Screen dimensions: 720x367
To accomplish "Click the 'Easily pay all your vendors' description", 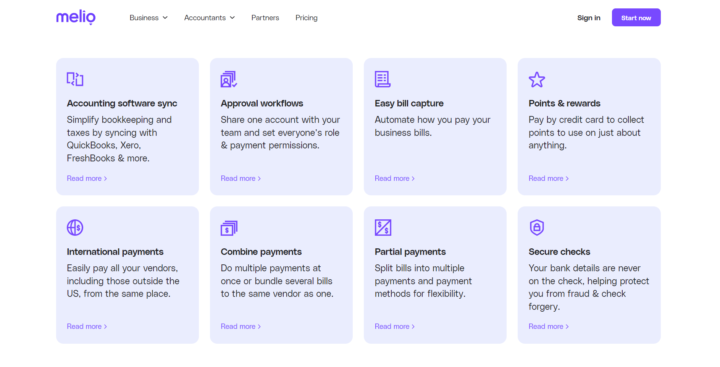I will pos(123,281).
